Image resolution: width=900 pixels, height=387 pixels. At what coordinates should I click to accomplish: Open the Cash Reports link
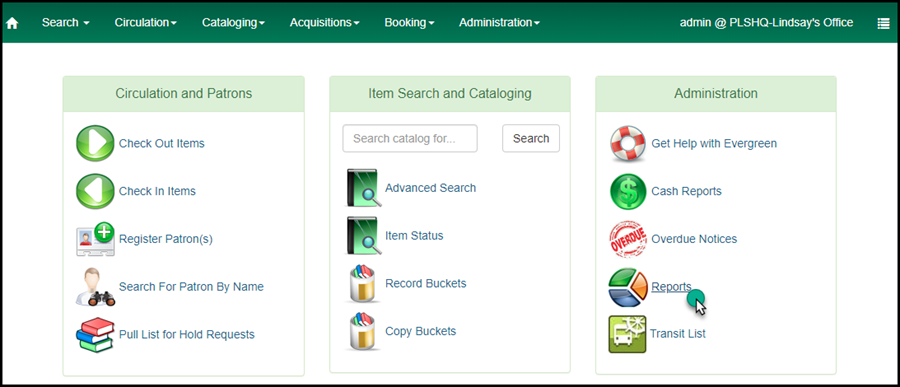pos(686,191)
